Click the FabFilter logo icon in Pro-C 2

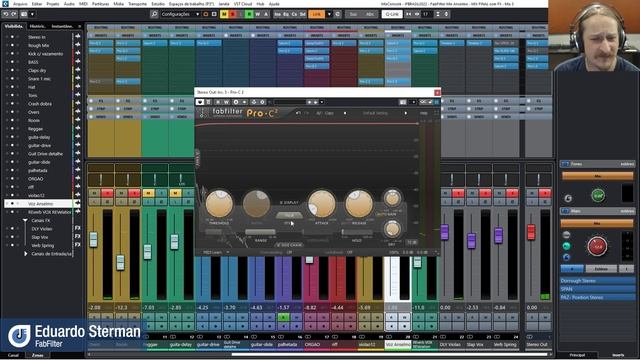tap(203, 113)
